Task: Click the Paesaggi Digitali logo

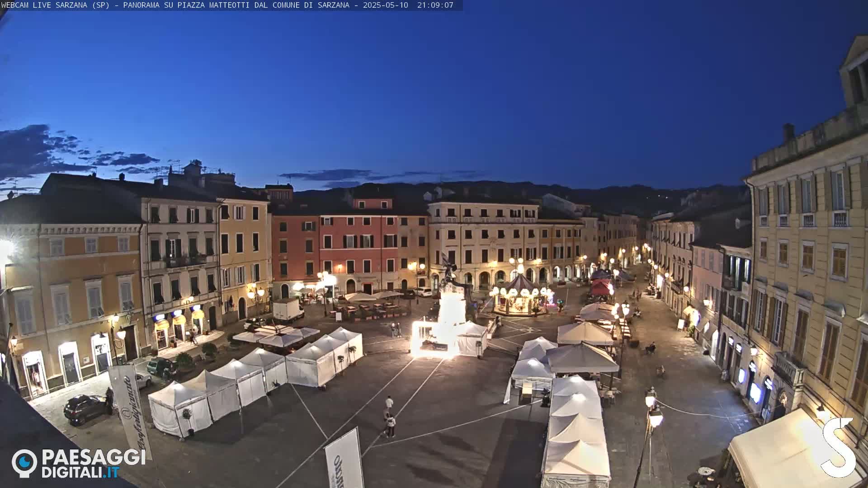Action: coord(79,463)
